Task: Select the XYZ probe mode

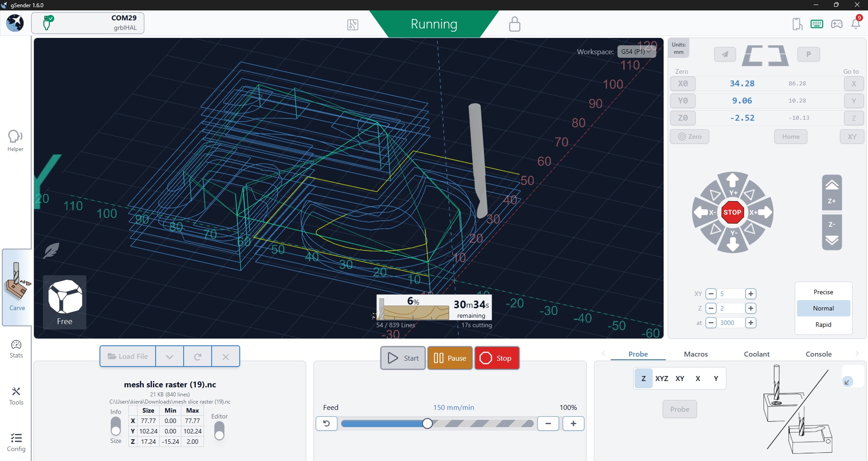Action: pos(662,378)
